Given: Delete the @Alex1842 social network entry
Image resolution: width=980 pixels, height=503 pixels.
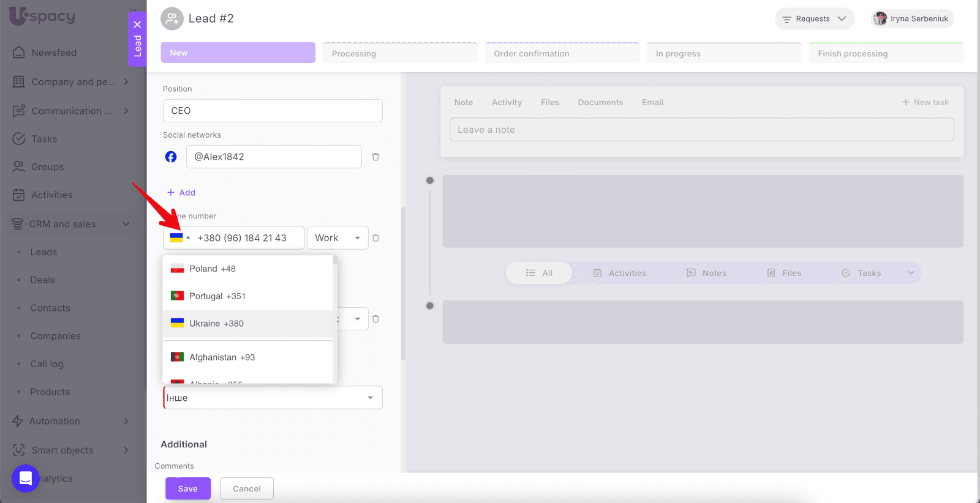Looking at the screenshot, I should click(x=375, y=157).
